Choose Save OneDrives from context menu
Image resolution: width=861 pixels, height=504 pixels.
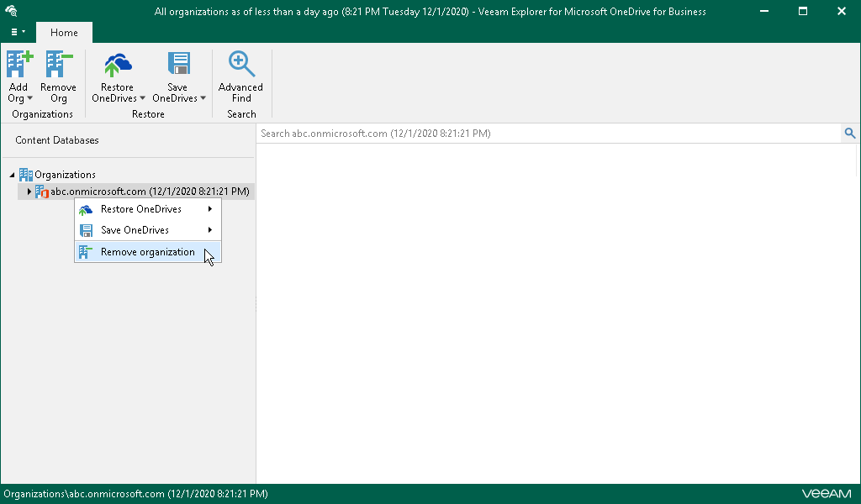pos(148,230)
